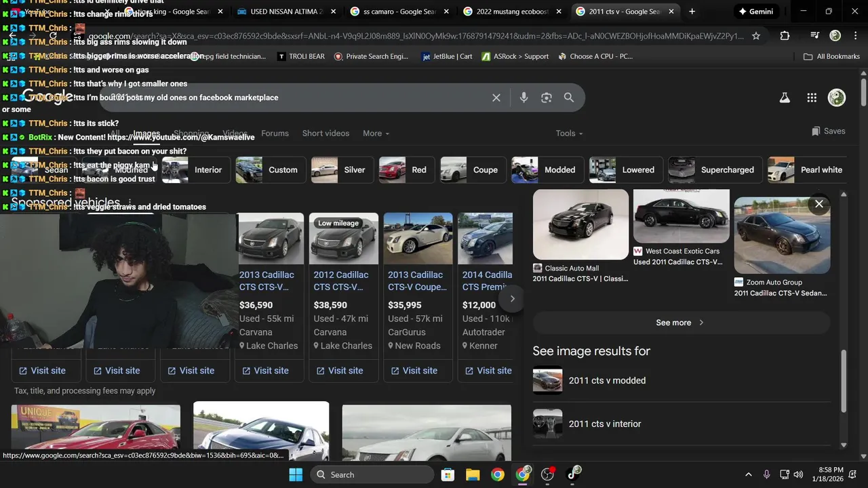The height and width of the screenshot is (488, 868).
Task: Open the Short videos results tab
Action: pos(325,134)
